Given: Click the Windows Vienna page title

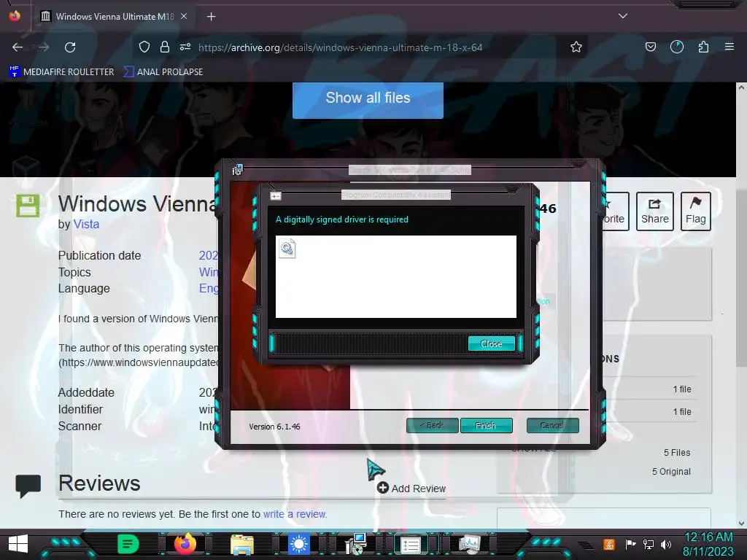Looking at the screenshot, I should click(x=137, y=204).
